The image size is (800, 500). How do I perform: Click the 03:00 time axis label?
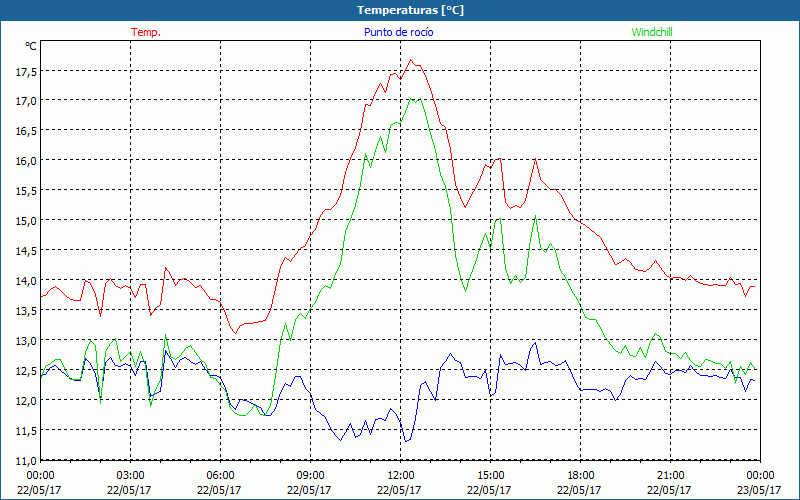click(x=130, y=476)
